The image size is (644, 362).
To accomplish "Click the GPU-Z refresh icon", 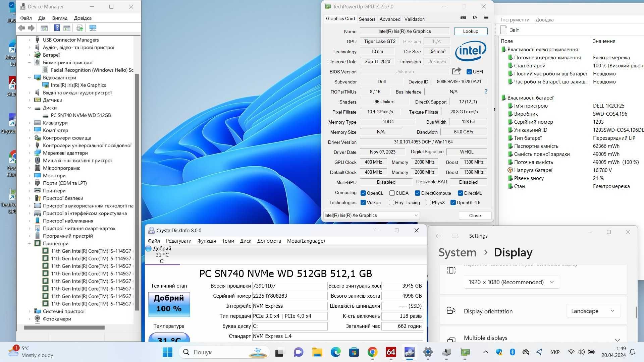I will 475,18.
